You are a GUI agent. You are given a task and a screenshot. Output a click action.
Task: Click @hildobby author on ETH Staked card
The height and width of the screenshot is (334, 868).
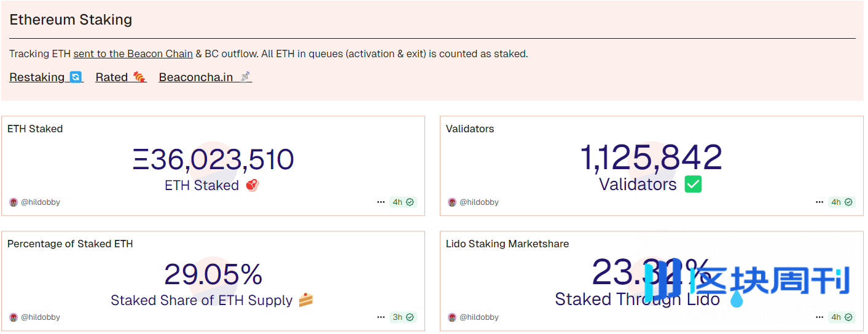coord(41,202)
